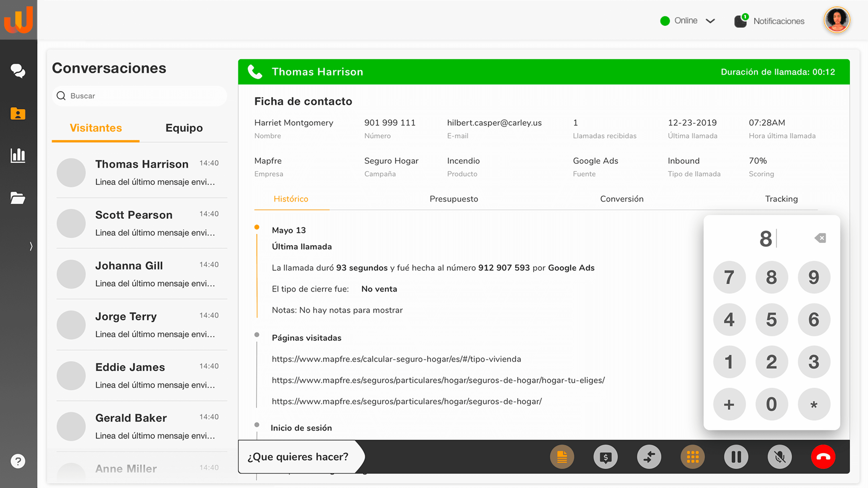Open the hogar-tu-eliges Mapfre URL
The width and height of the screenshot is (868, 488).
point(438,380)
